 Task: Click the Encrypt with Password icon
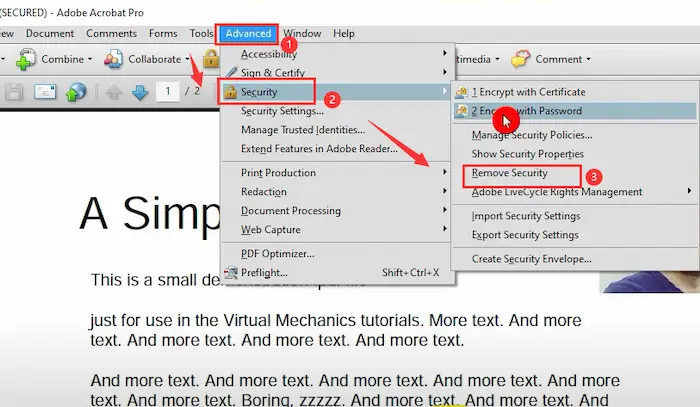pyautogui.click(x=461, y=111)
